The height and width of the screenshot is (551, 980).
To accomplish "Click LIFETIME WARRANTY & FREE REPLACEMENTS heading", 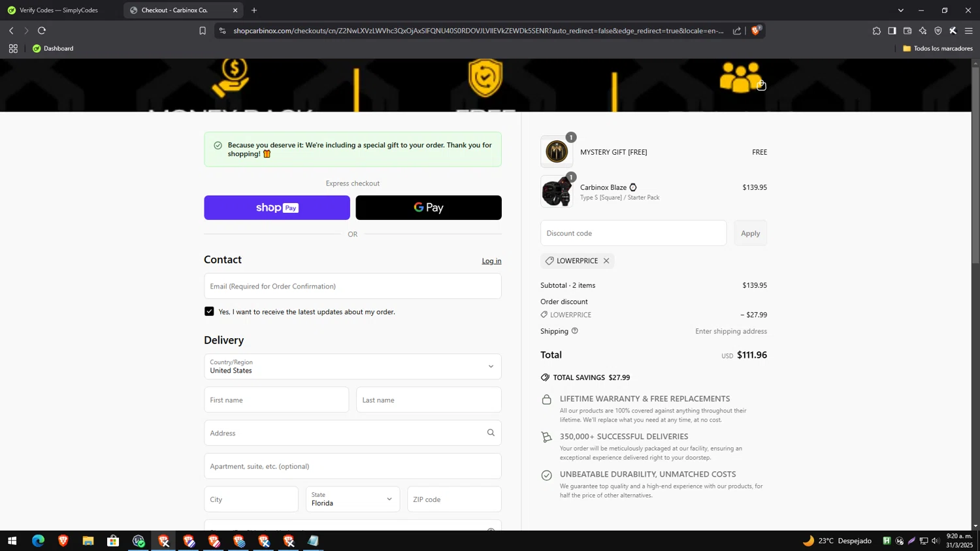I will coord(645,399).
